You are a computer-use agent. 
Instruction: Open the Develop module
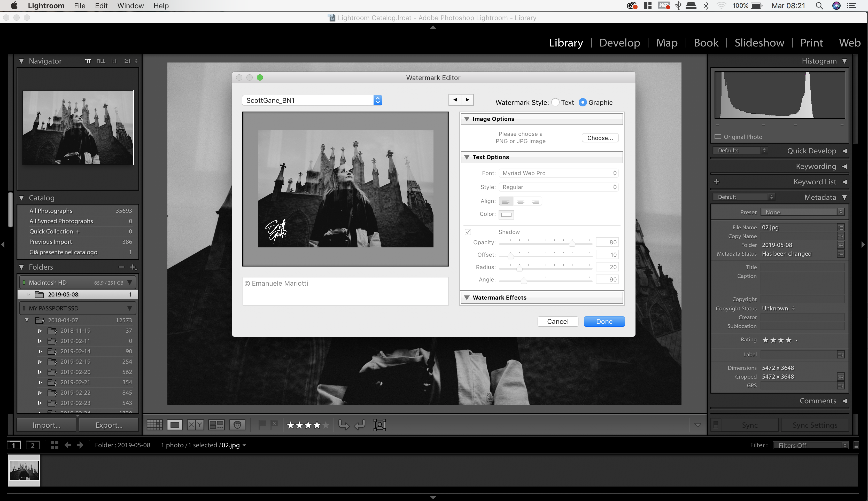point(619,43)
